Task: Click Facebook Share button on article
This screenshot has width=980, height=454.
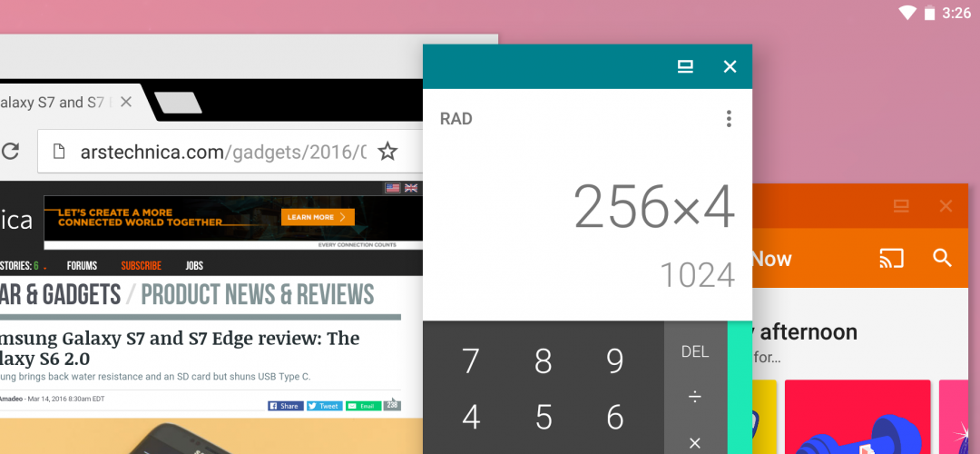Action: 286,406
